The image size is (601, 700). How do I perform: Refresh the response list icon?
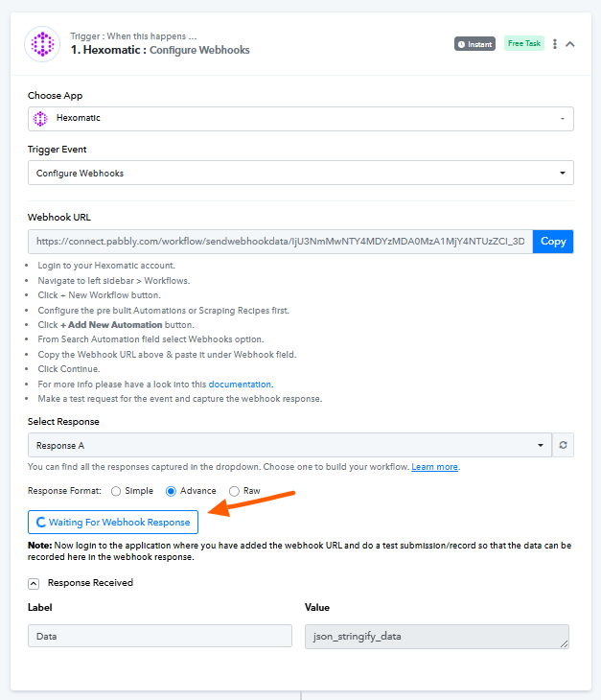(x=563, y=446)
